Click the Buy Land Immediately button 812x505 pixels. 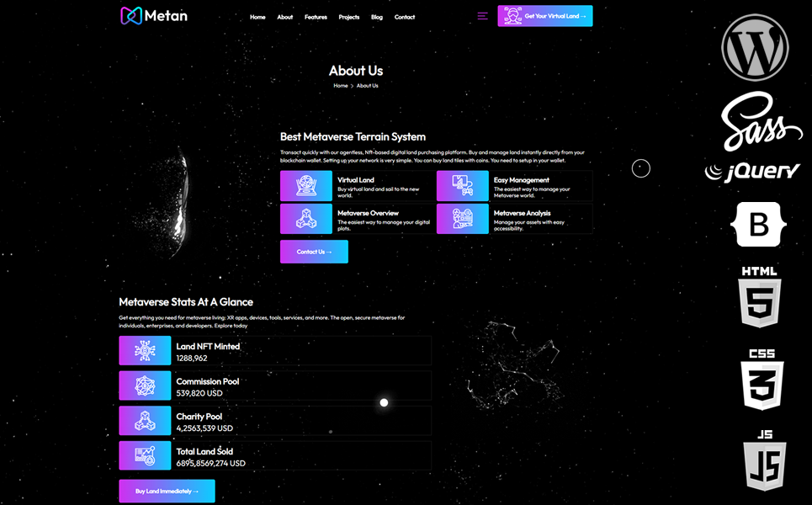point(167,491)
